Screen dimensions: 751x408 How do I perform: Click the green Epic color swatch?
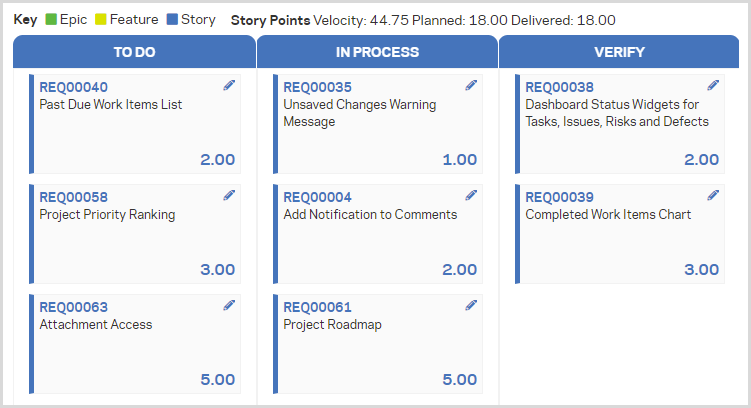pos(51,20)
